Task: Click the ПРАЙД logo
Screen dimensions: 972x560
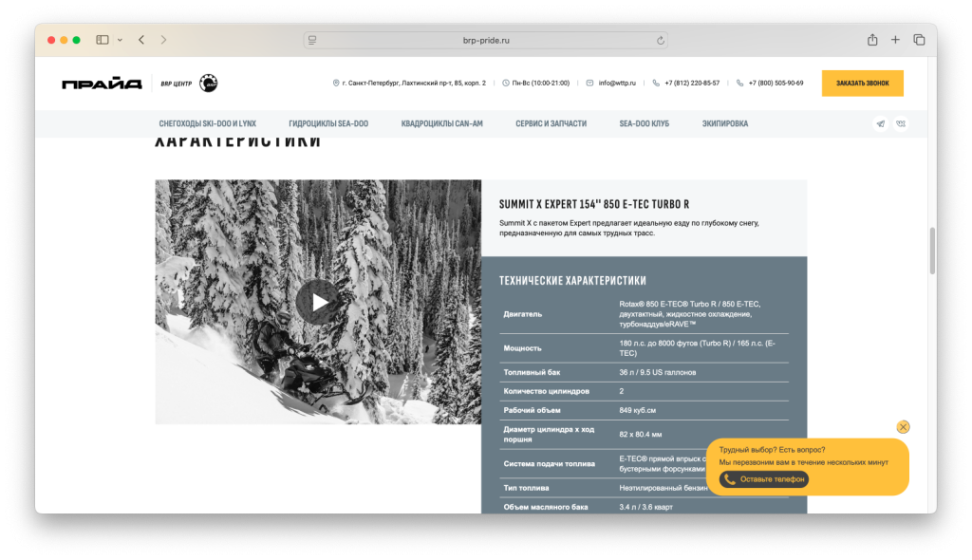Action: click(x=102, y=84)
